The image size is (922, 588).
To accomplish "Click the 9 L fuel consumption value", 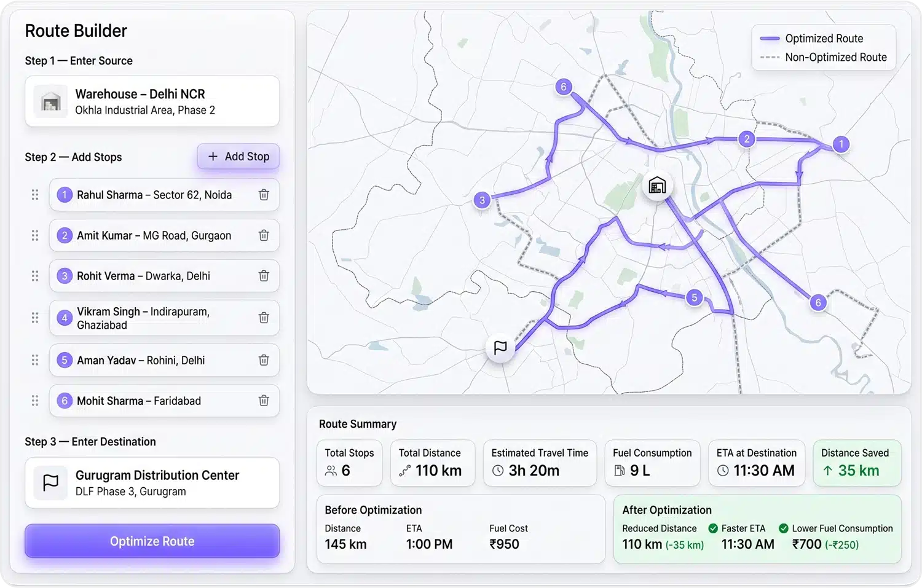I will (640, 471).
